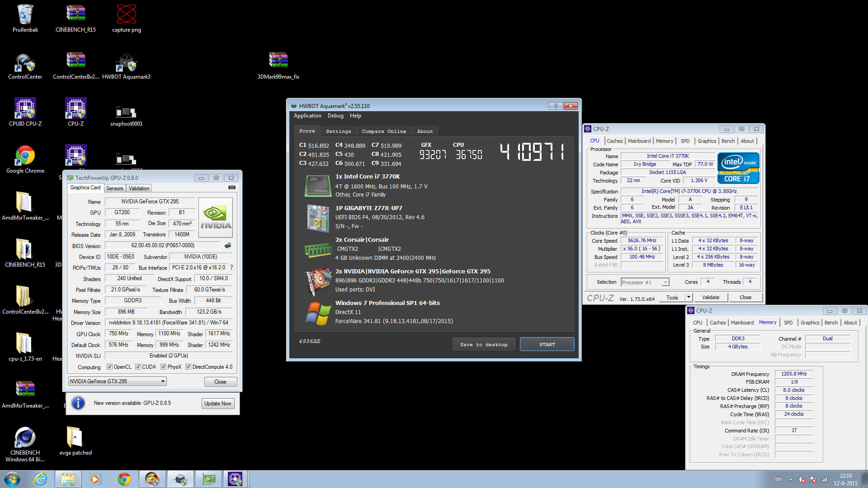
Task: Click the graphics card icon in Aquamark
Action: click(x=318, y=281)
